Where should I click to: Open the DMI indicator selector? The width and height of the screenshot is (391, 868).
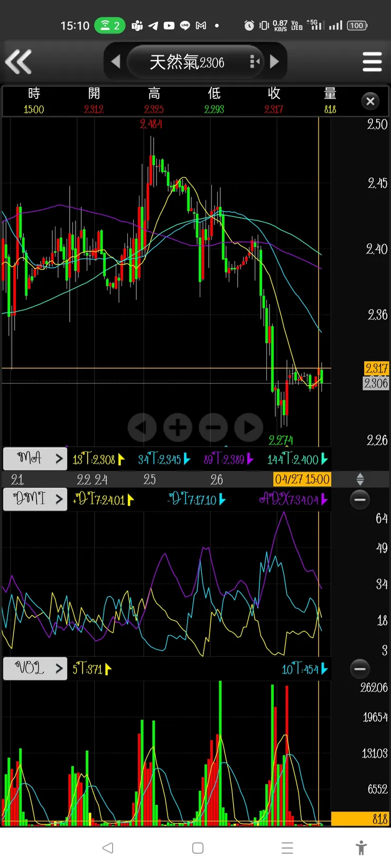coord(35,499)
